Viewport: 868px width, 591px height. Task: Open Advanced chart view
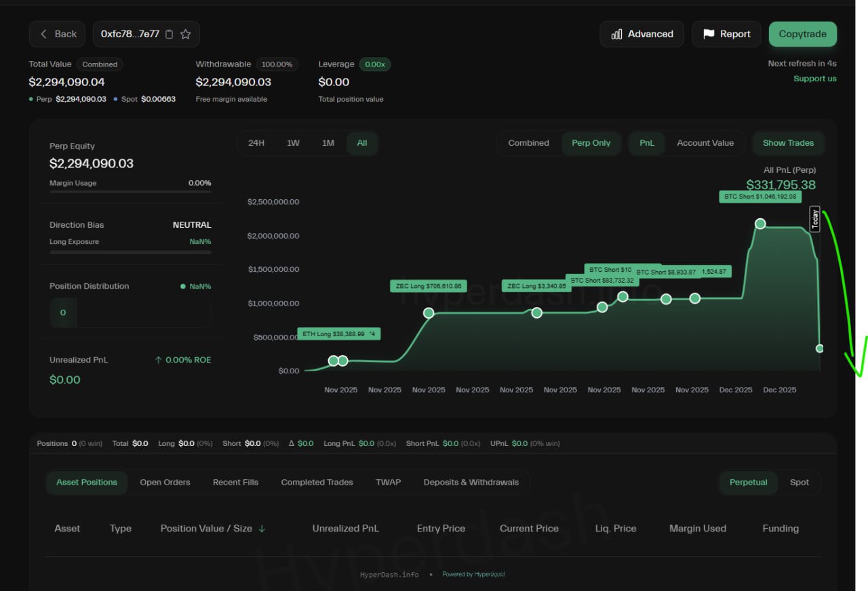tap(642, 34)
